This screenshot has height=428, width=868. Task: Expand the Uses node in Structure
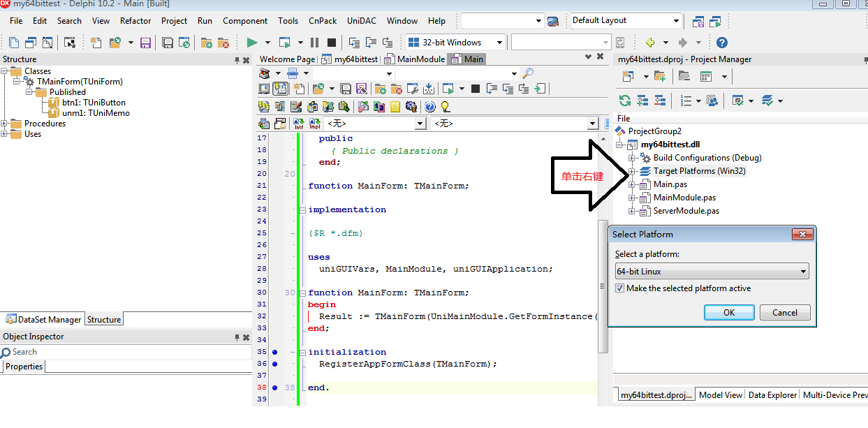point(4,134)
